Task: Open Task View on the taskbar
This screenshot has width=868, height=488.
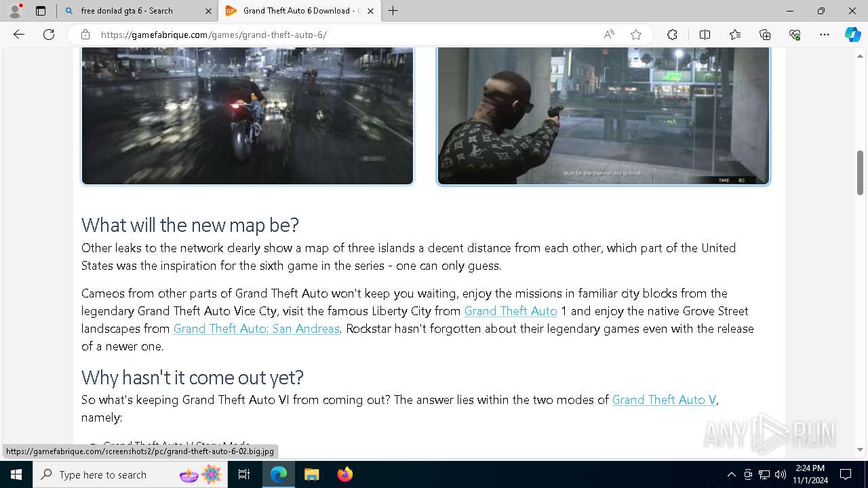Action: (x=245, y=474)
